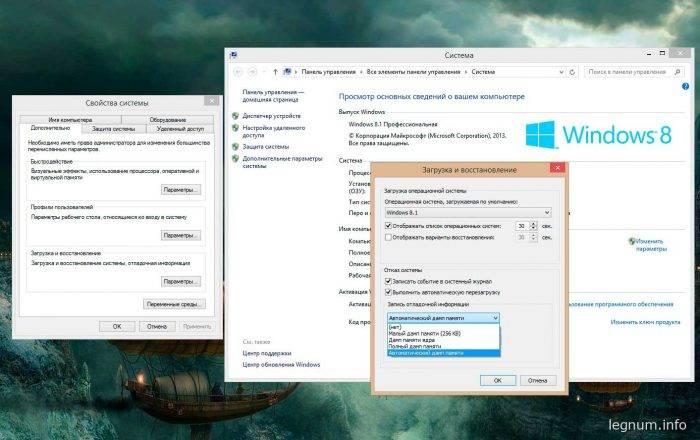Close the Свойства системы dialog
The height and width of the screenshot is (440, 700).
coord(212,101)
